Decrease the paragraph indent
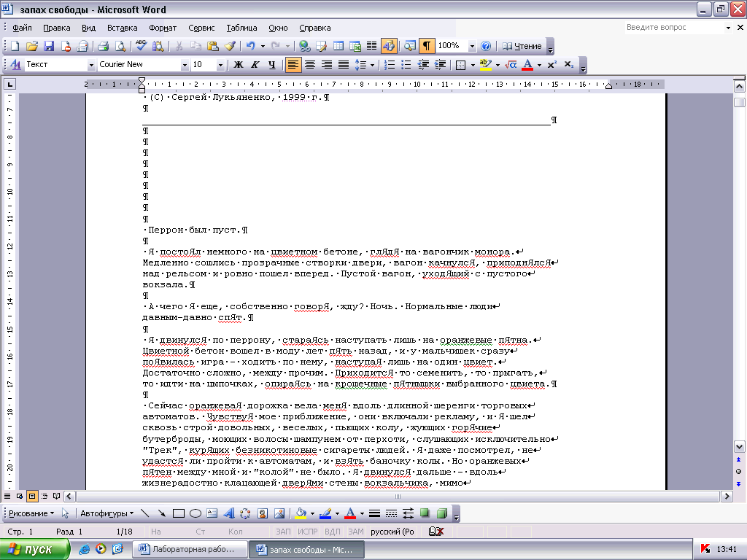Screen dimensions: 747x560 (x=423, y=65)
